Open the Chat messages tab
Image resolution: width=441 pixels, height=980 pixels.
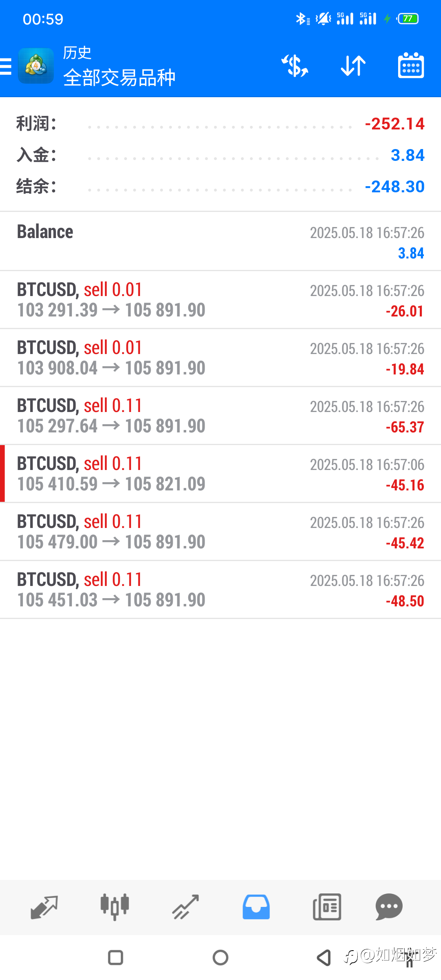(x=389, y=907)
